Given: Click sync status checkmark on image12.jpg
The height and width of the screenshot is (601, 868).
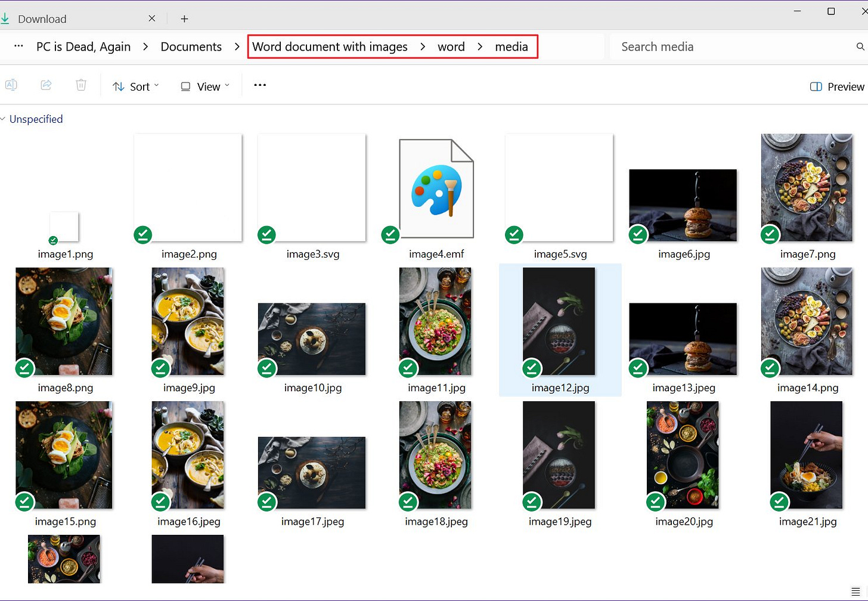Looking at the screenshot, I should [532, 368].
